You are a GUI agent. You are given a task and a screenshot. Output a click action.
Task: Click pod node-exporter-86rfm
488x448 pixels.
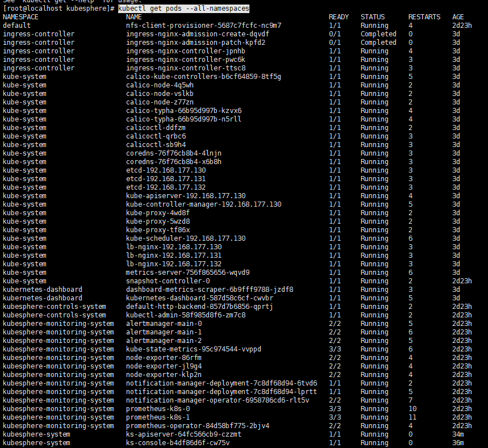pyautogui.click(x=164, y=358)
